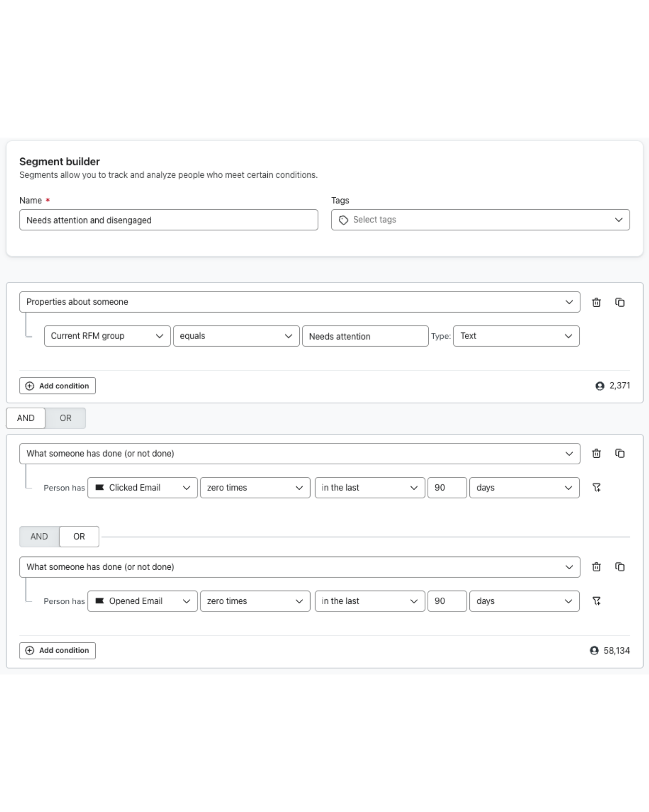This screenshot has height=812, width=649.
Task: Open the Properties about someone dropdown
Action: [x=300, y=302]
